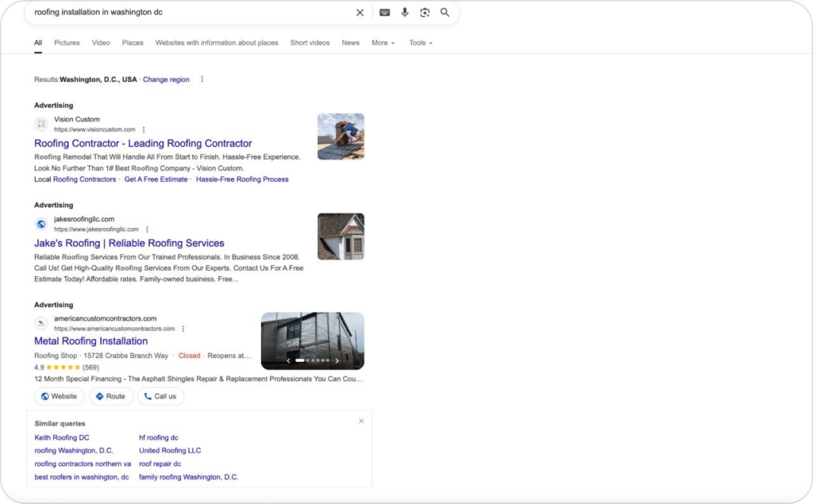
Task: Click the Website button for the roofing shop
Action: (59, 396)
